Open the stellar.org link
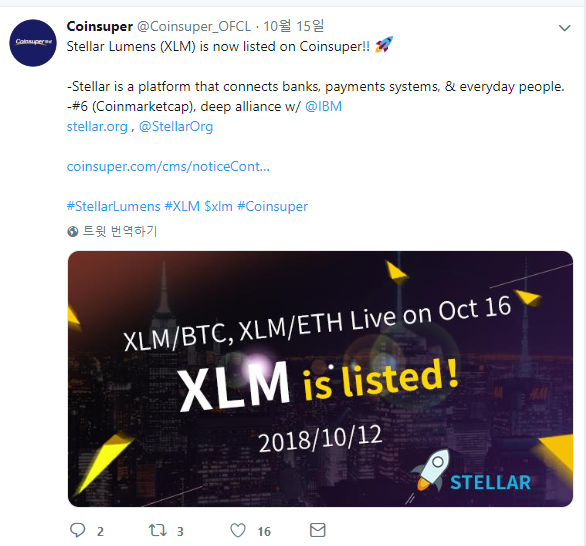Image resolution: width=586 pixels, height=546 pixels. (97, 127)
